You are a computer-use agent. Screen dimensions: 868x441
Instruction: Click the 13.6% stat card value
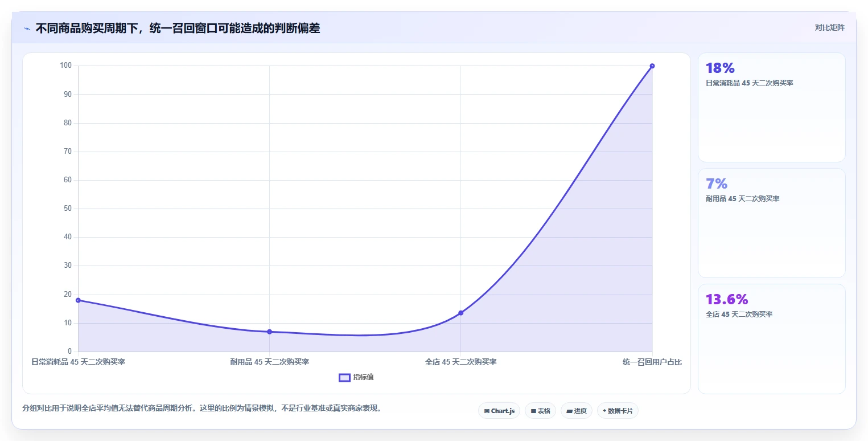coord(727,300)
